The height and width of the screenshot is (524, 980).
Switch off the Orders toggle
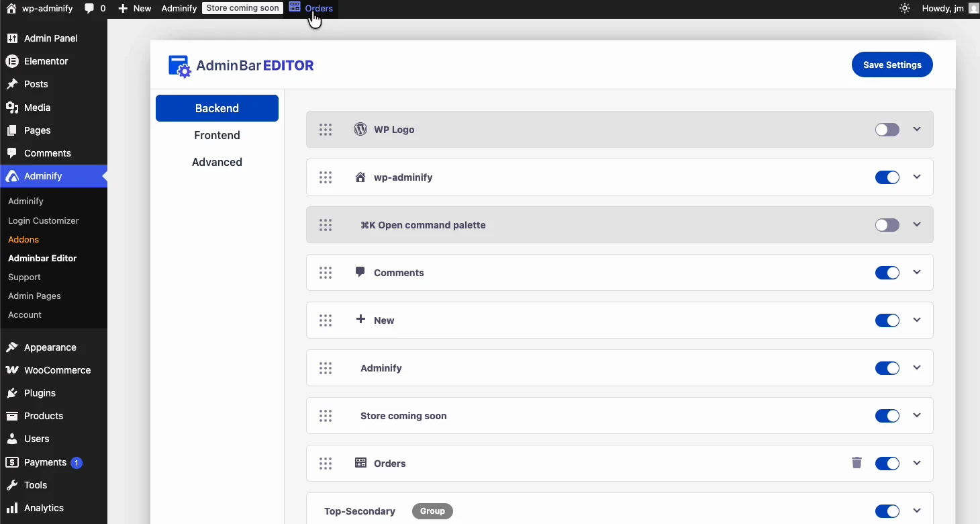[888, 464]
